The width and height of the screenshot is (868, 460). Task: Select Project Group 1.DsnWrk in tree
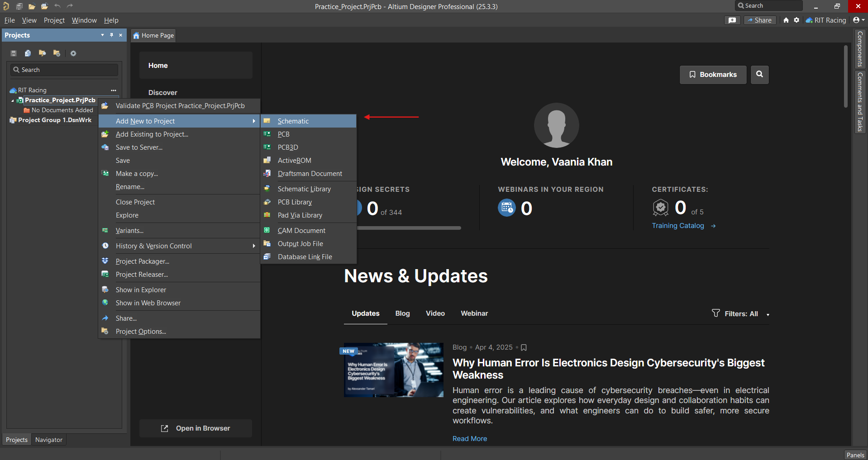pyautogui.click(x=55, y=120)
